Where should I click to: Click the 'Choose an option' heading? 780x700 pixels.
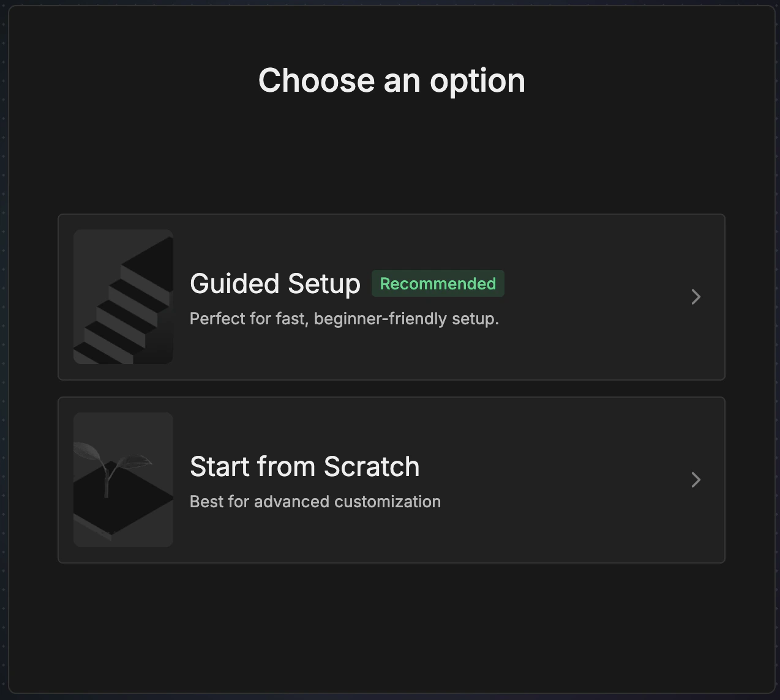392,80
